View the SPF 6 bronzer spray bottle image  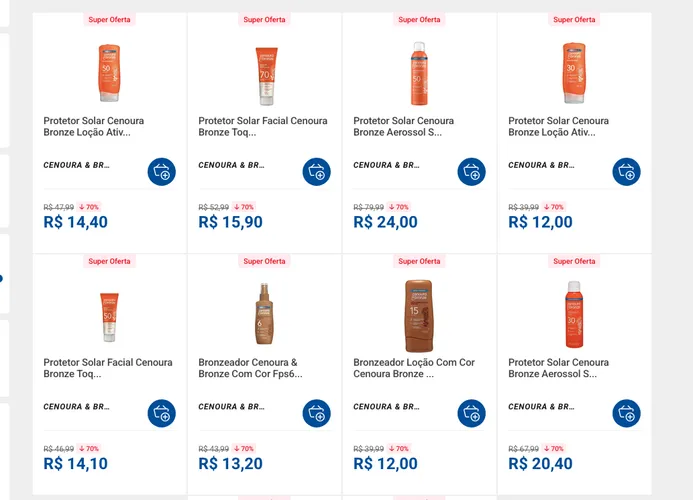pos(264,314)
